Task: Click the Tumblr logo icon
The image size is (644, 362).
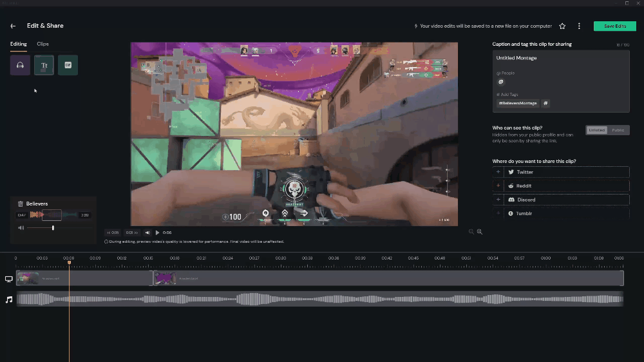Action: click(511, 214)
